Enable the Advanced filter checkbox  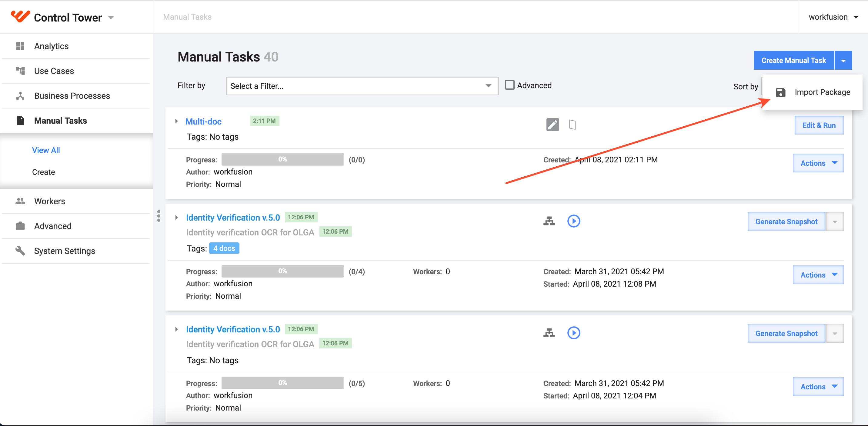[509, 85]
